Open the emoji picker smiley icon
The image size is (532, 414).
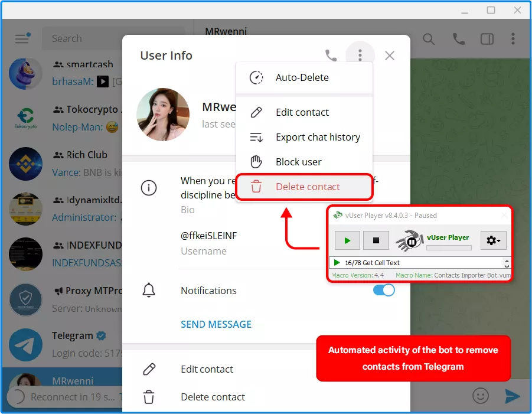tap(481, 396)
